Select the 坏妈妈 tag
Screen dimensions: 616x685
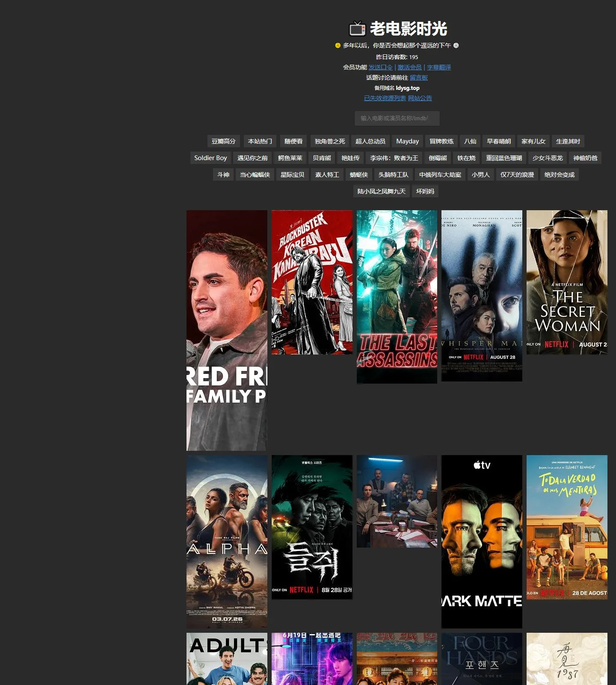coord(425,191)
